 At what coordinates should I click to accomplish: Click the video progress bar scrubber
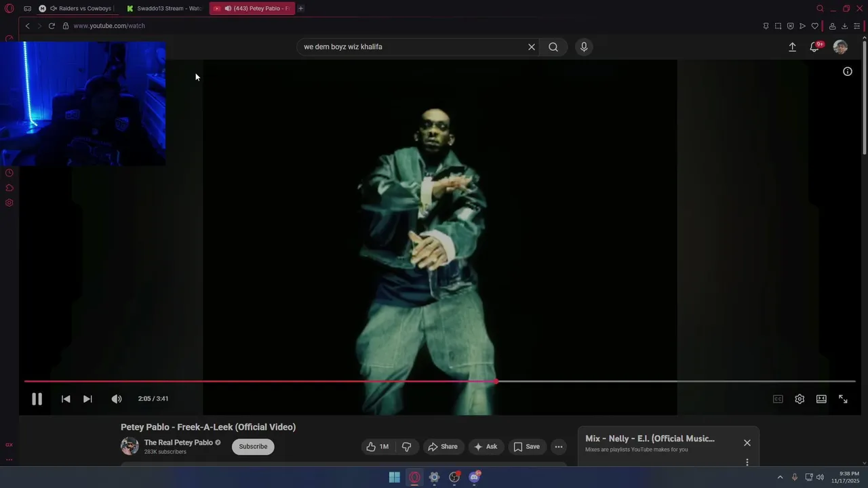coord(496,382)
